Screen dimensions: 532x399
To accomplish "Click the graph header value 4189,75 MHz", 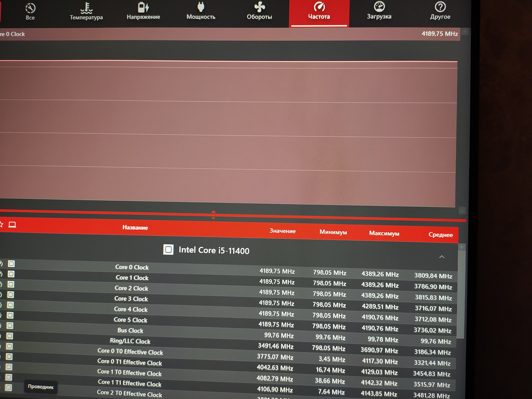I will click(440, 33).
